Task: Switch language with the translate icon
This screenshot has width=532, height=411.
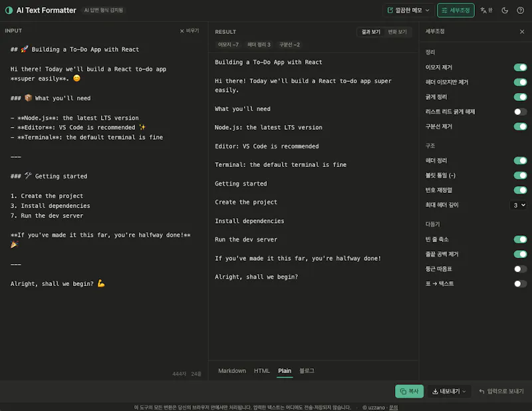Action: point(486,11)
